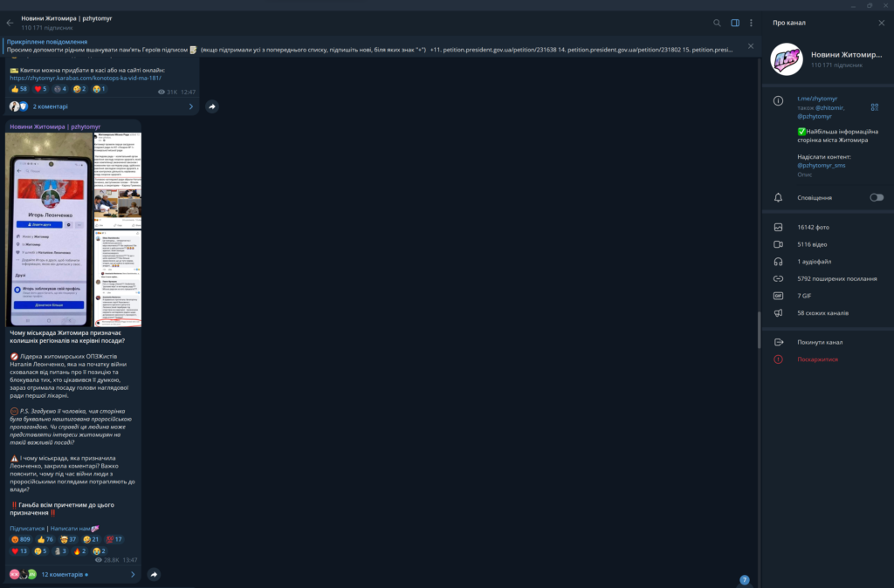Close the pinned message banner
Image resolution: width=894 pixels, height=588 pixels.
pos(751,45)
